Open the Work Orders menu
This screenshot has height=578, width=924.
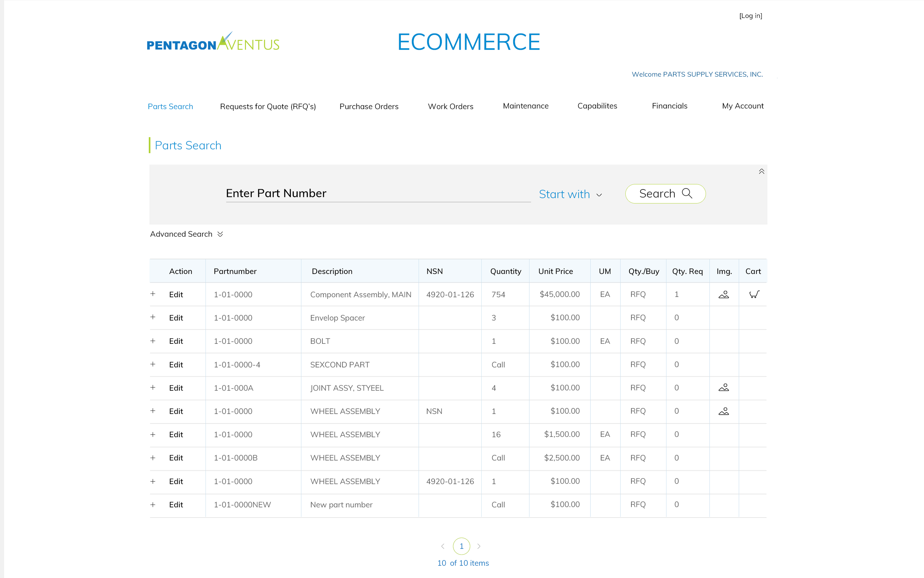pyautogui.click(x=450, y=106)
